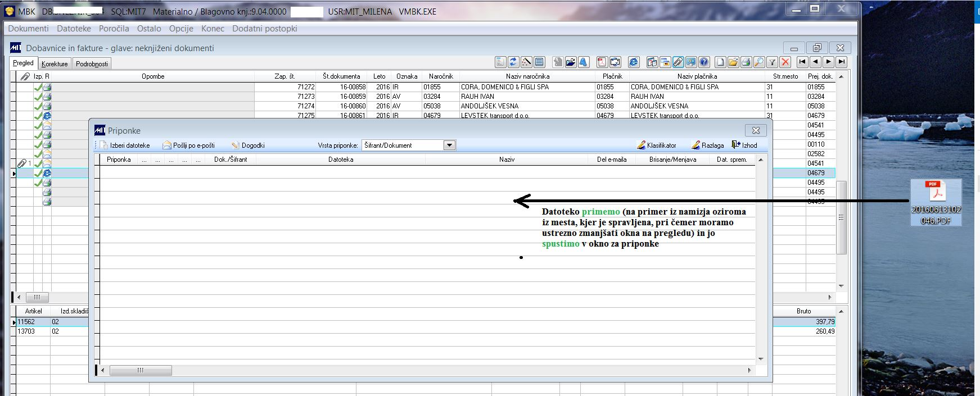Click the red X delete toolbar icon
The width and height of the screenshot is (980, 396).
[x=785, y=62]
